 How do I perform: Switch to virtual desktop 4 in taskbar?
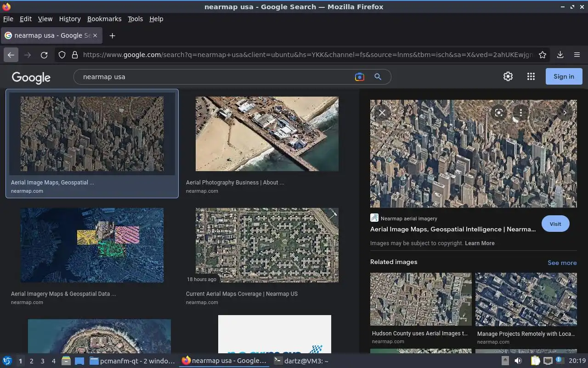(x=53, y=361)
